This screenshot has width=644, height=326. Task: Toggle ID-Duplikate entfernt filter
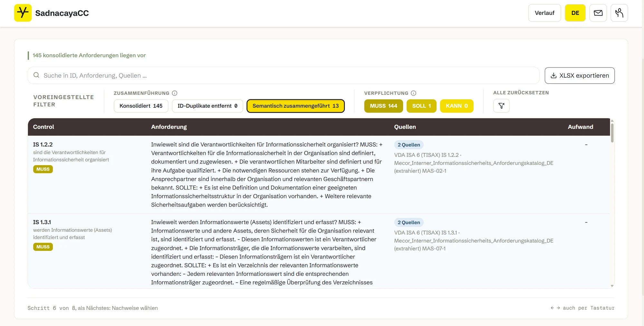click(207, 106)
